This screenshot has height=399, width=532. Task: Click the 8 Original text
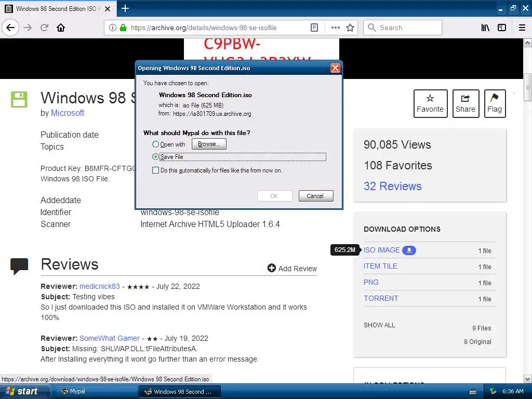477,342
